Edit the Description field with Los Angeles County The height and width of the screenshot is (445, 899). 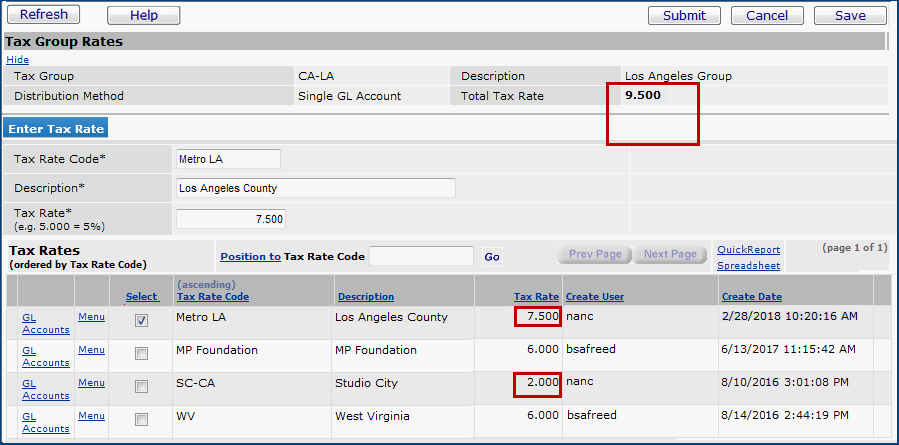[315, 188]
